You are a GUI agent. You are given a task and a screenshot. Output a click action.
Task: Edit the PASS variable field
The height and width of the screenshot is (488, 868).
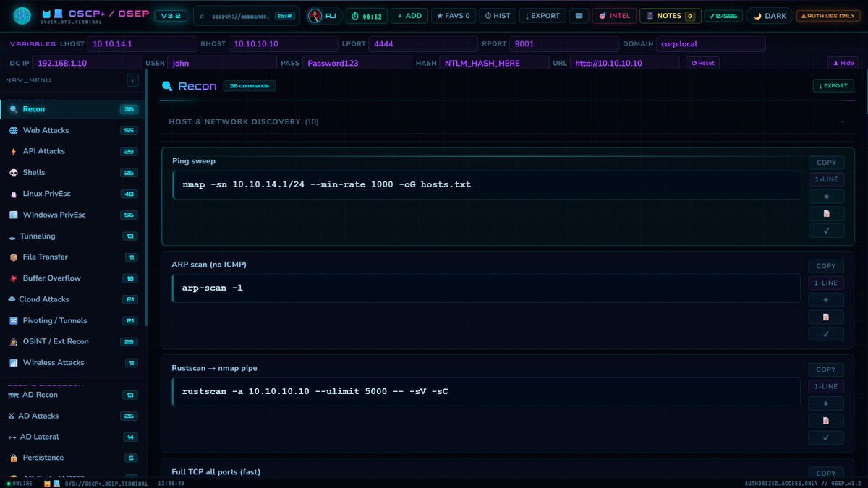pyautogui.click(x=357, y=63)
